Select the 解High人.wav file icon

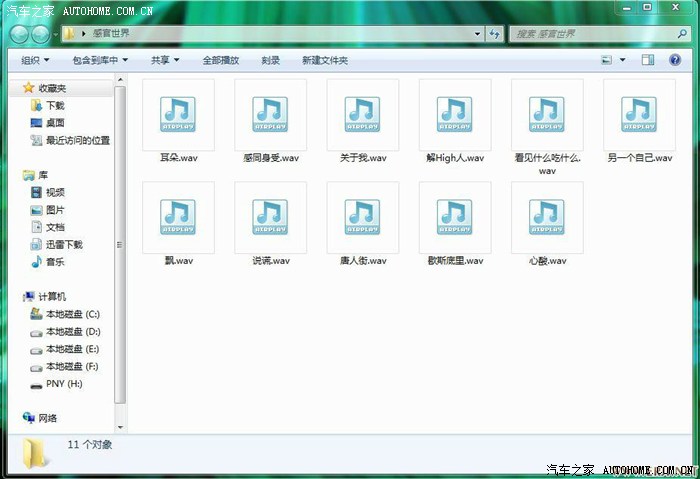click(455, 115)
